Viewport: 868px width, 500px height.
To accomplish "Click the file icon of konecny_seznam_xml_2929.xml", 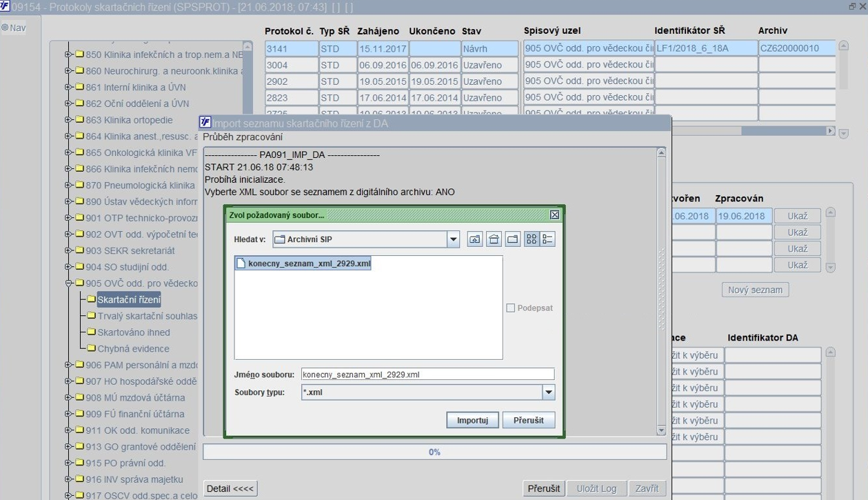I will click(x=241, y=263).
